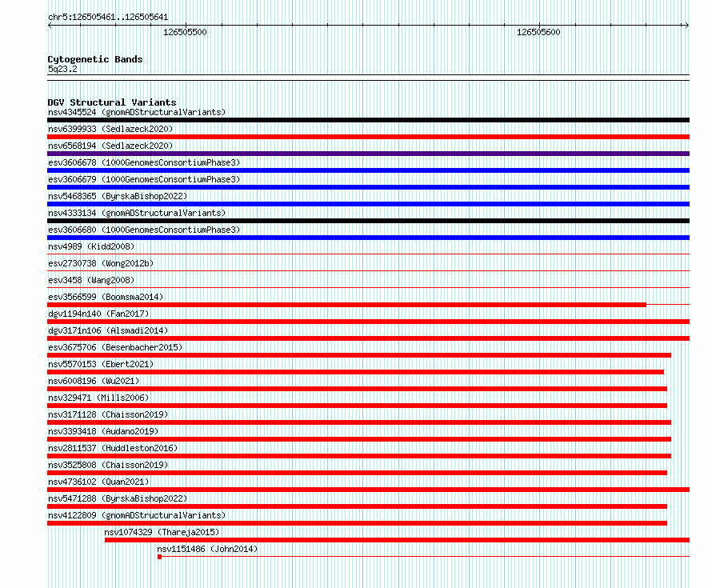Viewport: 712px width, 588px height.
Task: Click the red bar under nsv5570153
Action: tap(355, 372)
